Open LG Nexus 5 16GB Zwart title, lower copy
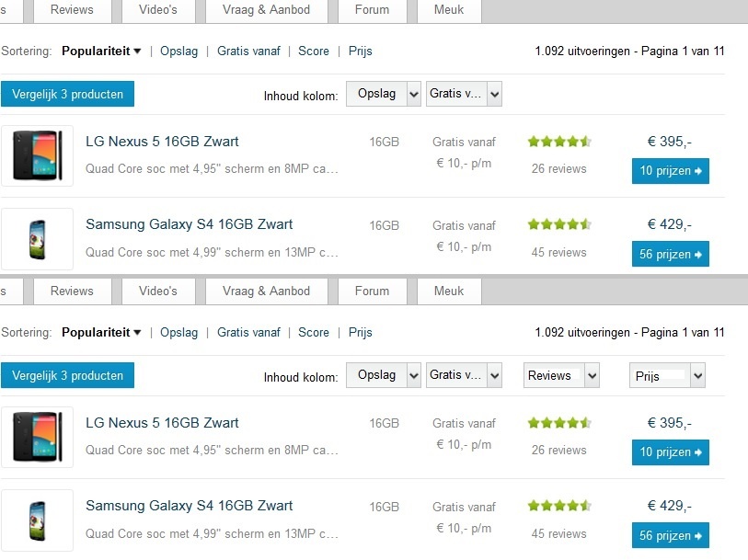748x560 pixels. point(162,423)
